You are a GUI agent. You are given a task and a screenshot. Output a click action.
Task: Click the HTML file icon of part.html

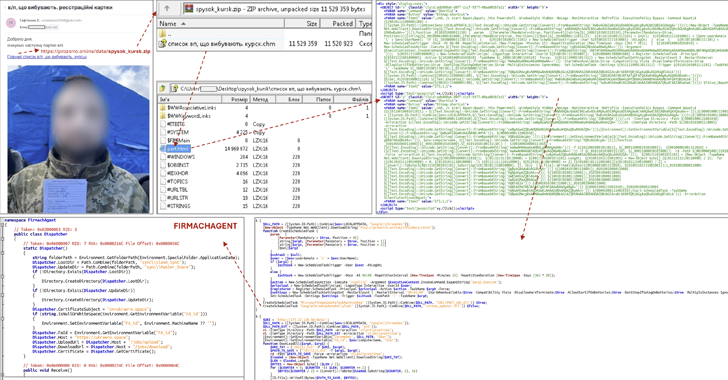pos(163,149)
